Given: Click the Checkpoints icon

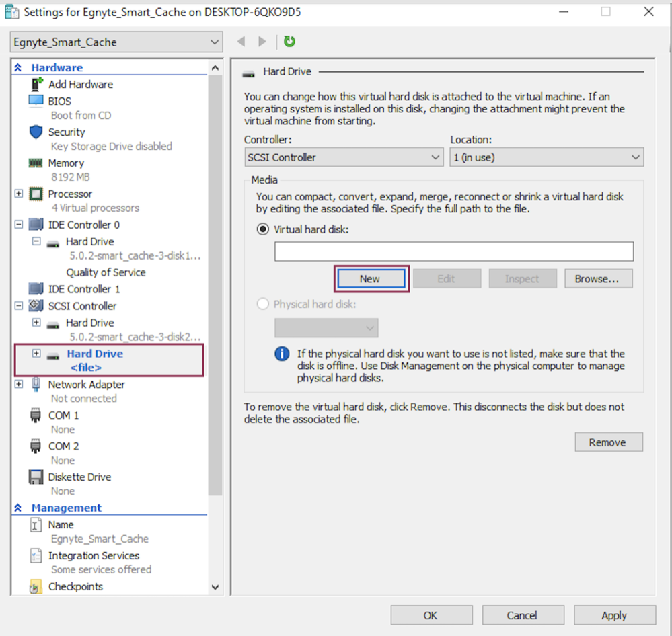Looking at the screenshot, I should 36,586.
